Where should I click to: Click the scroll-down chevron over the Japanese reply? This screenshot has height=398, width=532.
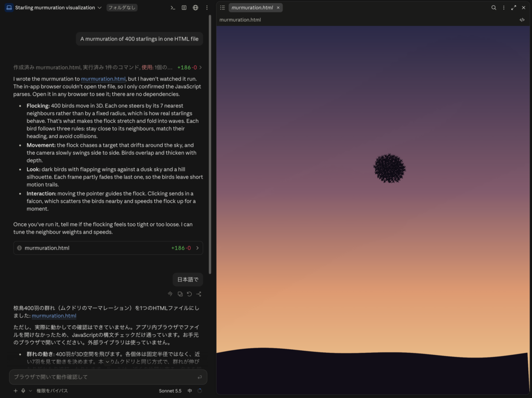coord(108,362)
